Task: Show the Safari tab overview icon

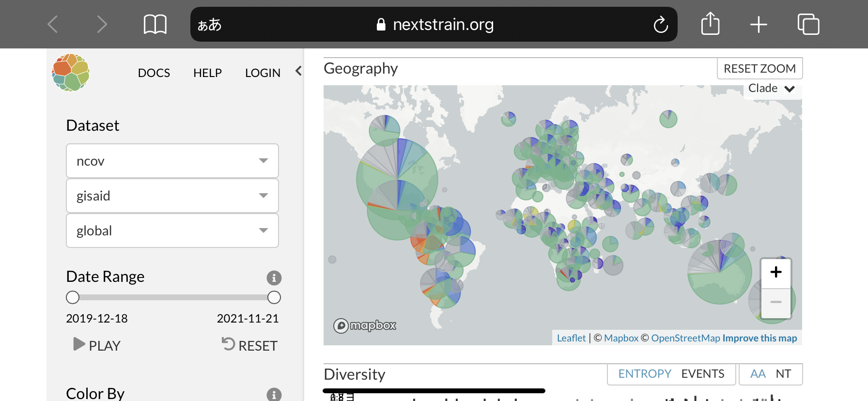Action: (x=808, y=24)
